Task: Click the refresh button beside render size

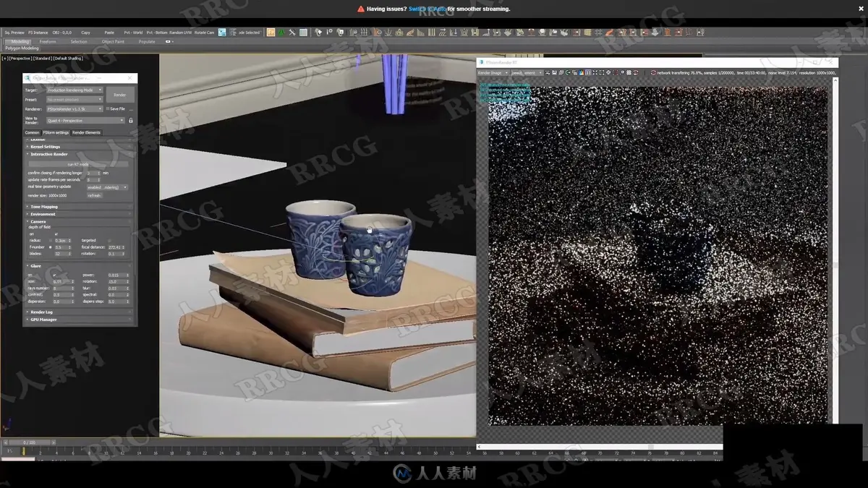Action: point(94,195)
